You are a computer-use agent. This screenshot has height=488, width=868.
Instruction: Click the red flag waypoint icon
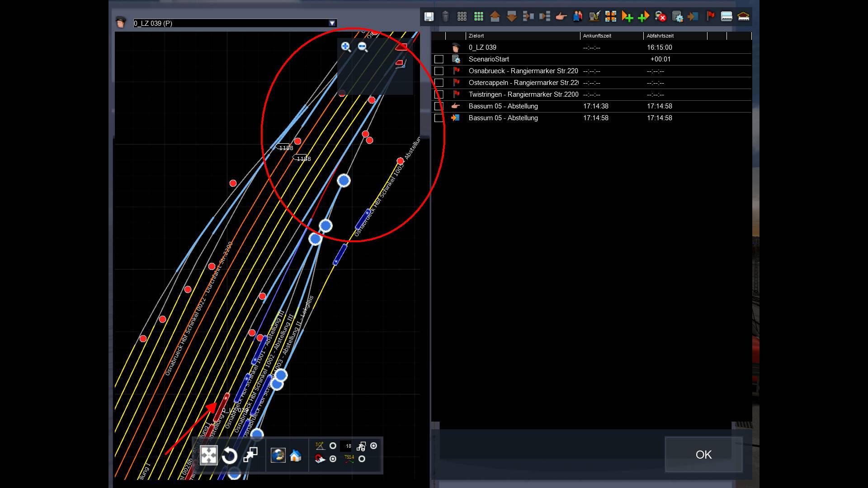point(710,17)
